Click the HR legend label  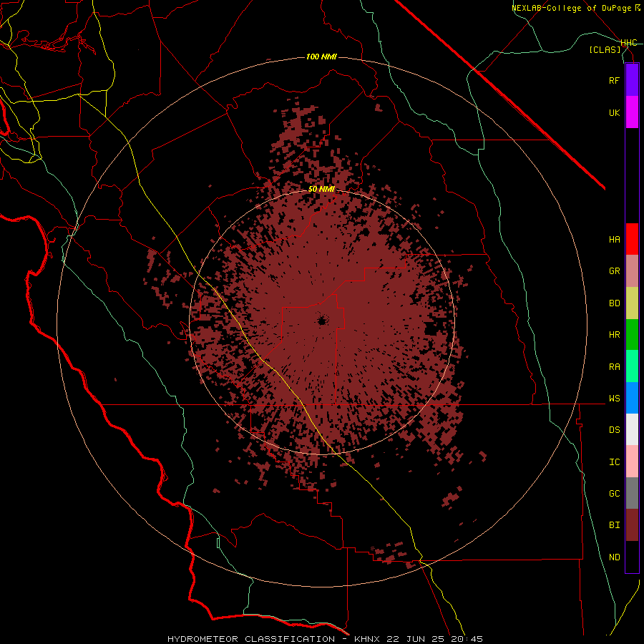[614, 335]
